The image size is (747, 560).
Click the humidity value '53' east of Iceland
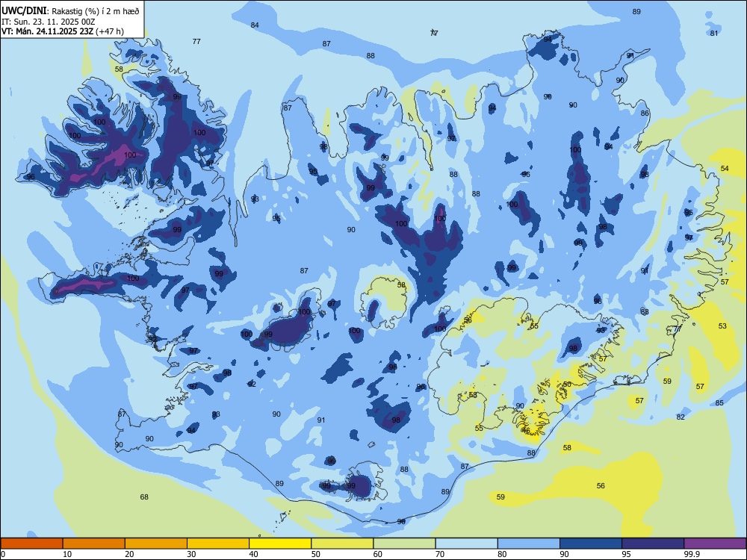tap(722, 326)
